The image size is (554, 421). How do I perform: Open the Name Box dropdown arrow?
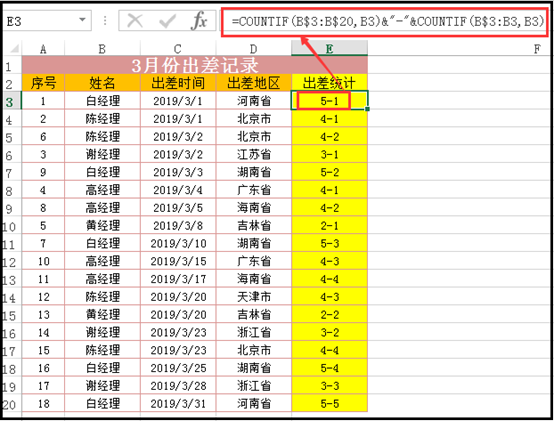(82, 20)
